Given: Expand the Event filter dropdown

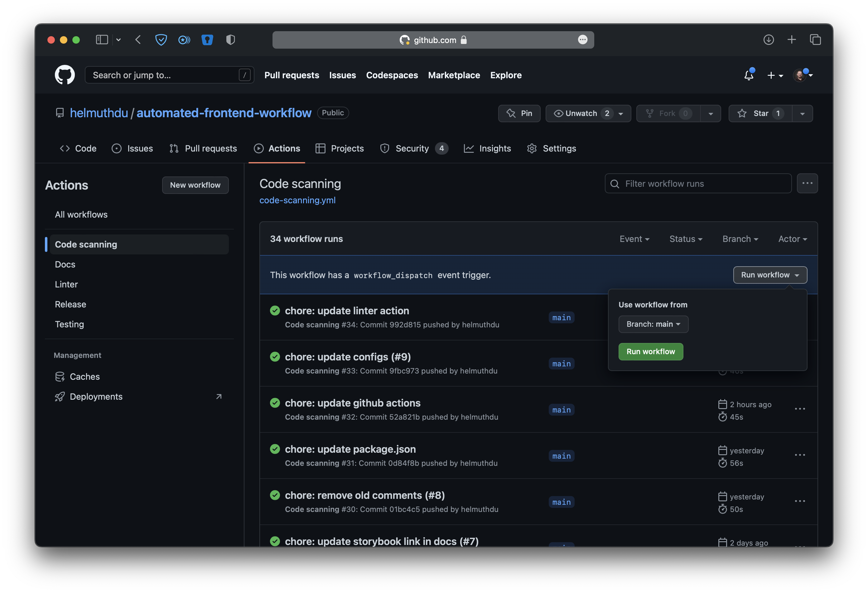Looking at the screenshot, I should pyautogui.click(x=634, y=239).
